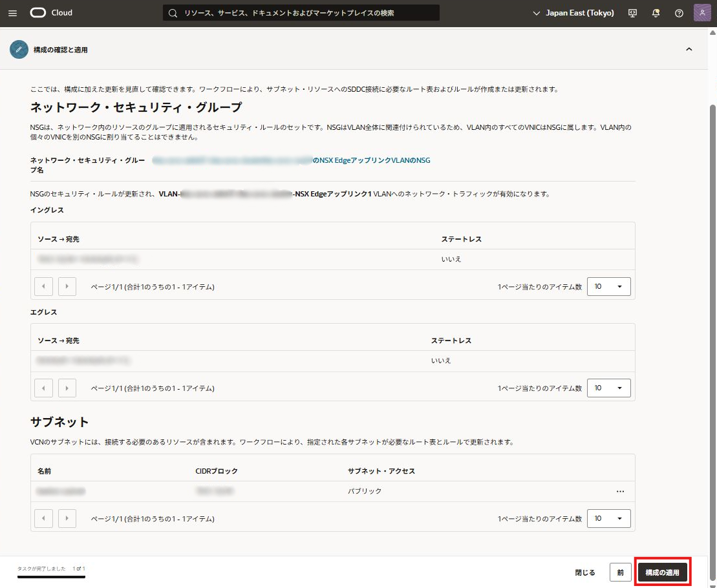Screen dimensions: 717x588
Task: Click the 構成の適用 button
Action: click(662, 572)
